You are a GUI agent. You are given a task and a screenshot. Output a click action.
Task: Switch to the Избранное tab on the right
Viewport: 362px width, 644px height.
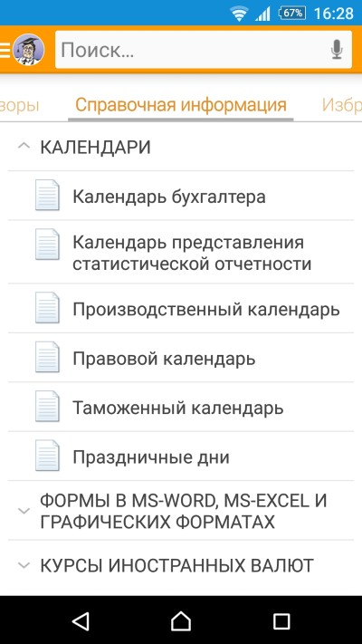[x=341, y=105]
